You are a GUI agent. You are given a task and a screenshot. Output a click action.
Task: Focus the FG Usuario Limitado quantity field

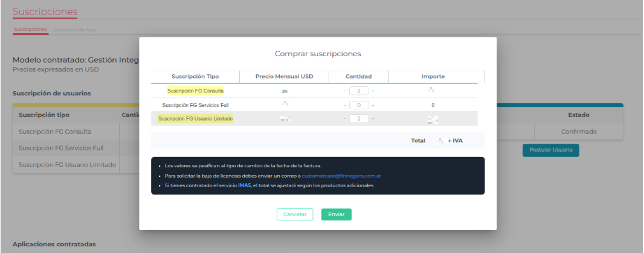359,119
